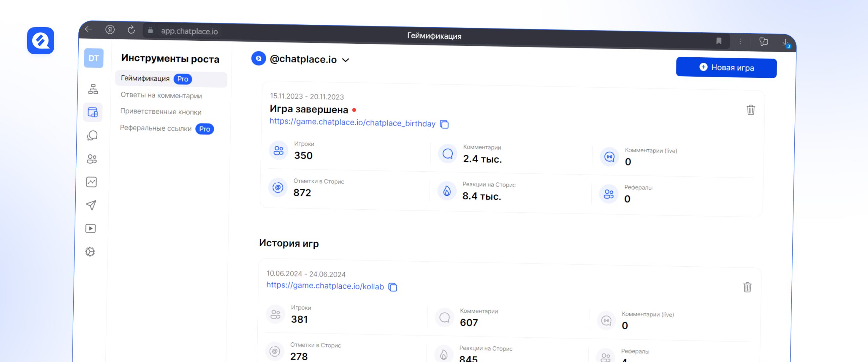Expand the @chatplace.io account dropdown

(x=346, y=60)
